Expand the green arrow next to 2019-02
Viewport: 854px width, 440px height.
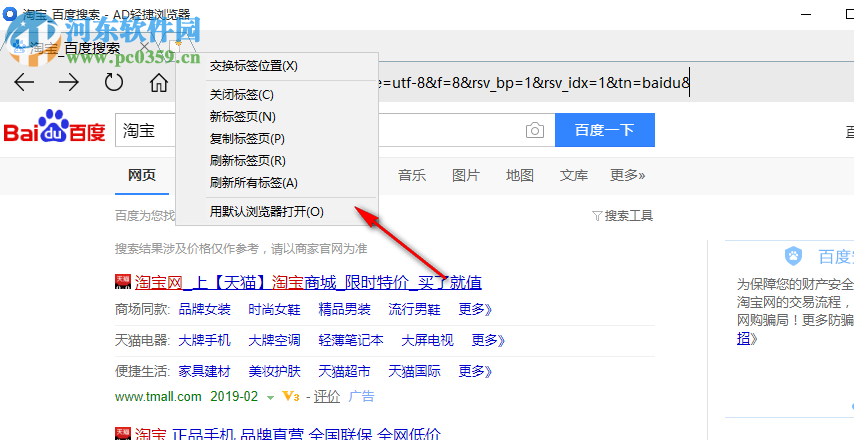tap(270, 398)
